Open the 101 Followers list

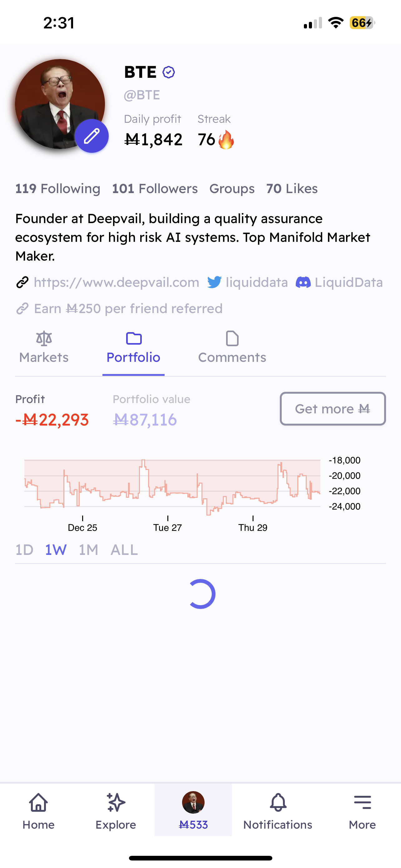coord(155,189)
